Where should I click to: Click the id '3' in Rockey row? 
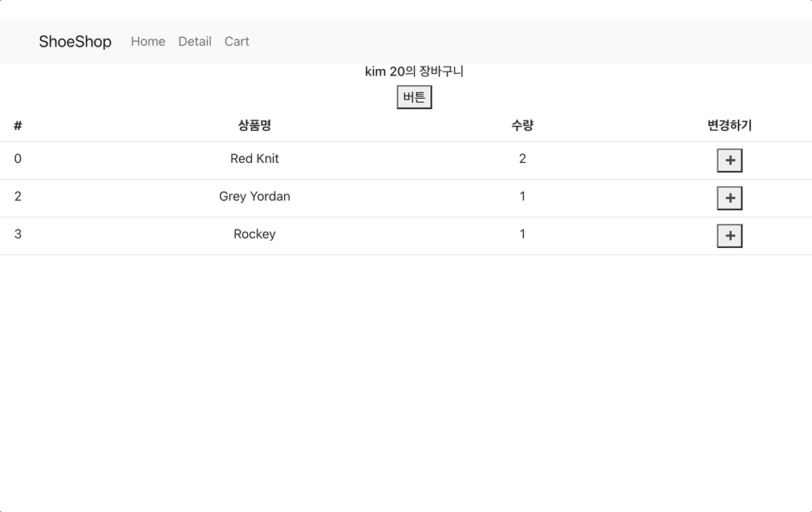coord(18,234)
